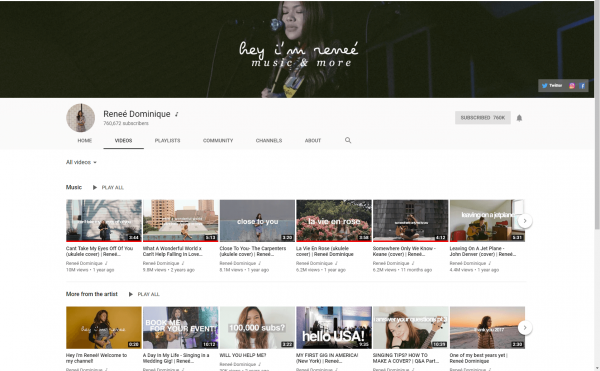
Task: Click the 760,672 subscribers text
Action: tap(126, 123)
